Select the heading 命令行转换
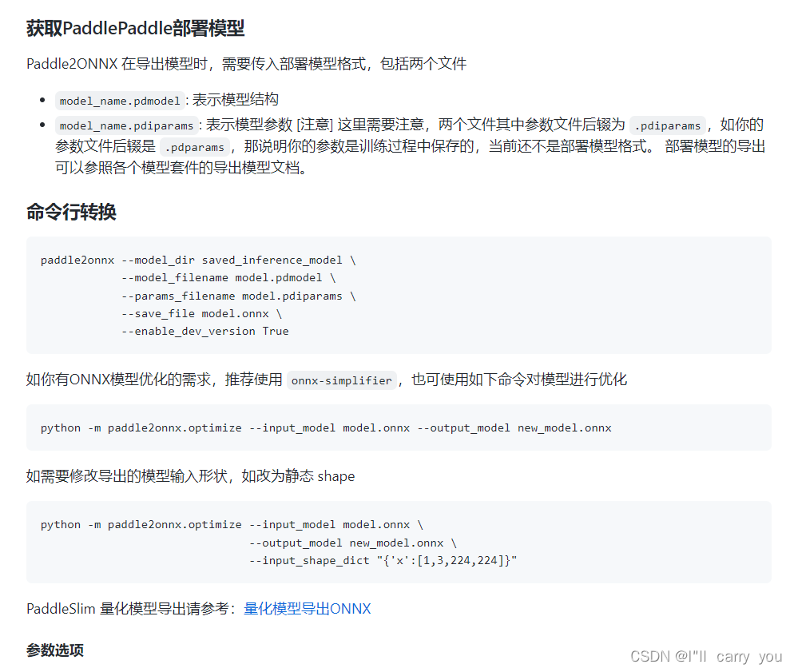794x672 pixels. (x=71, y=212)
